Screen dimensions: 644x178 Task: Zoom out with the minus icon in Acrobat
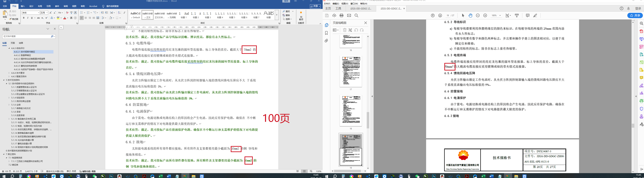[478, 15]
